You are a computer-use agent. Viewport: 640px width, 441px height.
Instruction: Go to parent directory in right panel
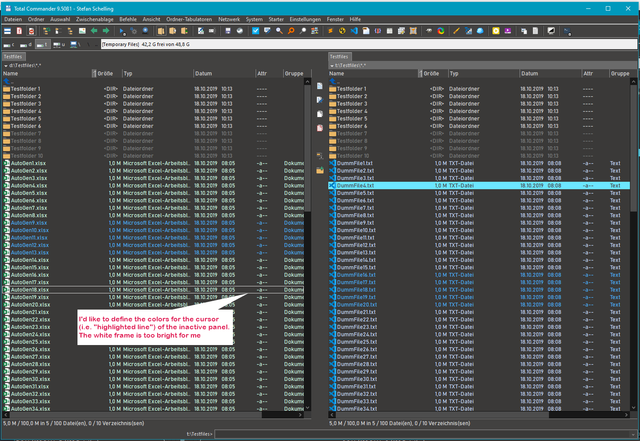pos(479,82)
